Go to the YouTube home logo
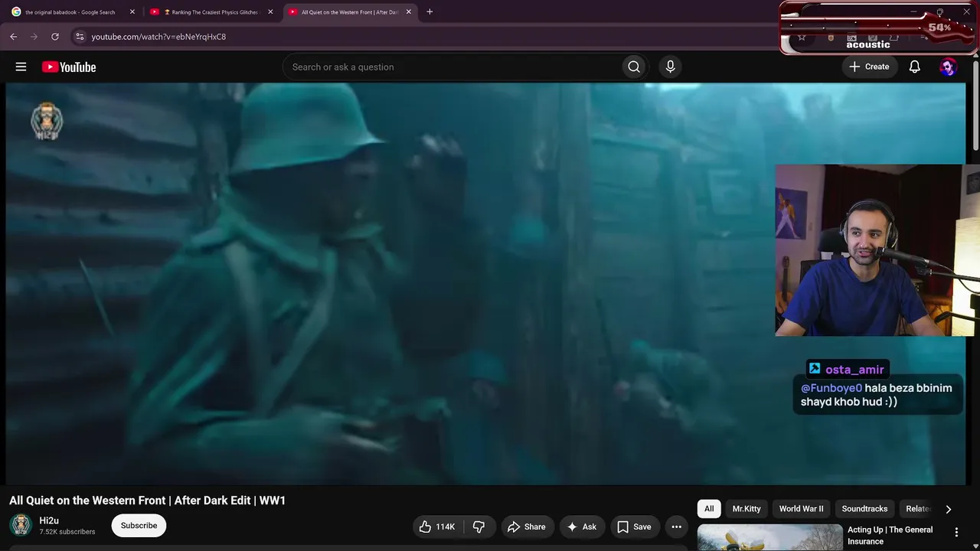This screenshot has height=551, width=980. (x=69, y=67)
